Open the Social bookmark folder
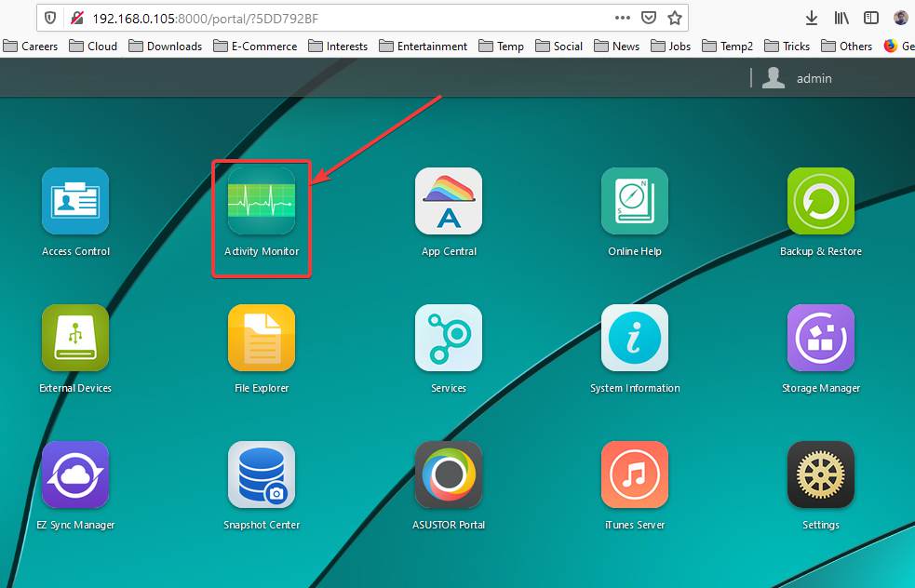Image resolution: width=915 pixels, height=588 pixels. click(559, 47)
